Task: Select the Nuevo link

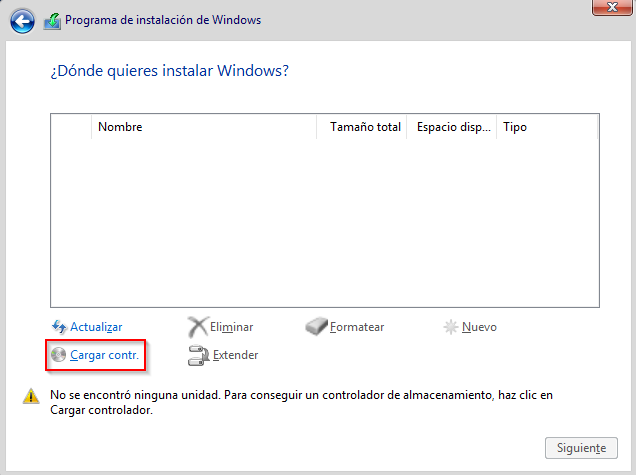Action: (x=479, y=327)
